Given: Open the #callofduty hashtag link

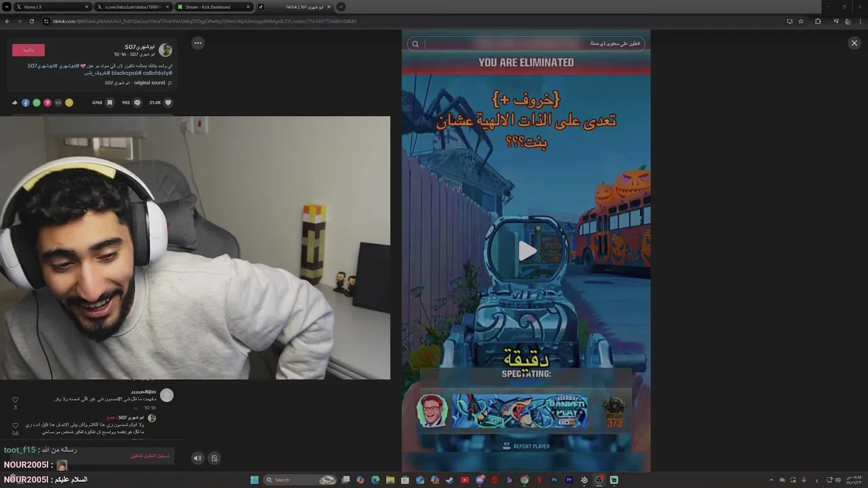Looking at the screenshot, I should pos(157,73).
